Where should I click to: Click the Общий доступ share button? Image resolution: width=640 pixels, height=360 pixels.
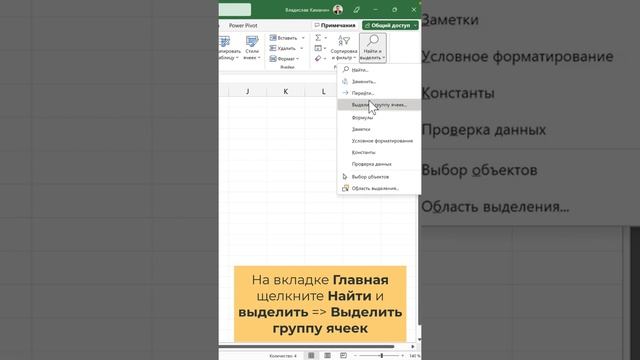coord(387,25)
